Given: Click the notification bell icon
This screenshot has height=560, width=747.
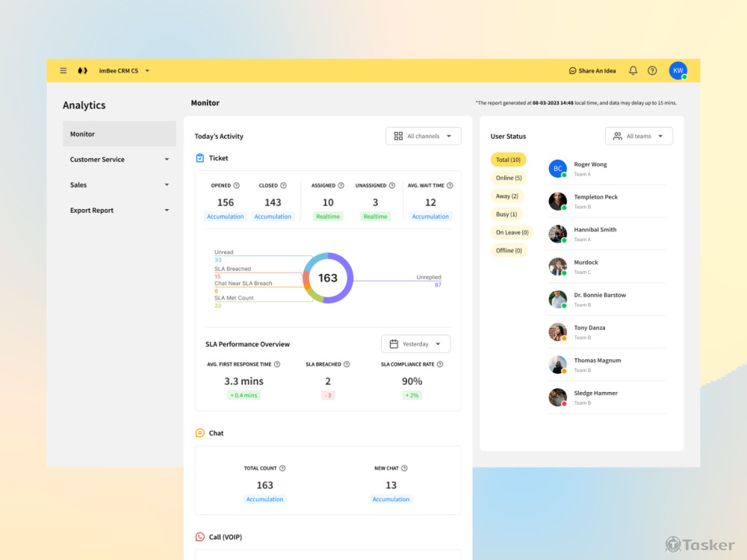Looking at the screenshot, I should tap(633, 71).
